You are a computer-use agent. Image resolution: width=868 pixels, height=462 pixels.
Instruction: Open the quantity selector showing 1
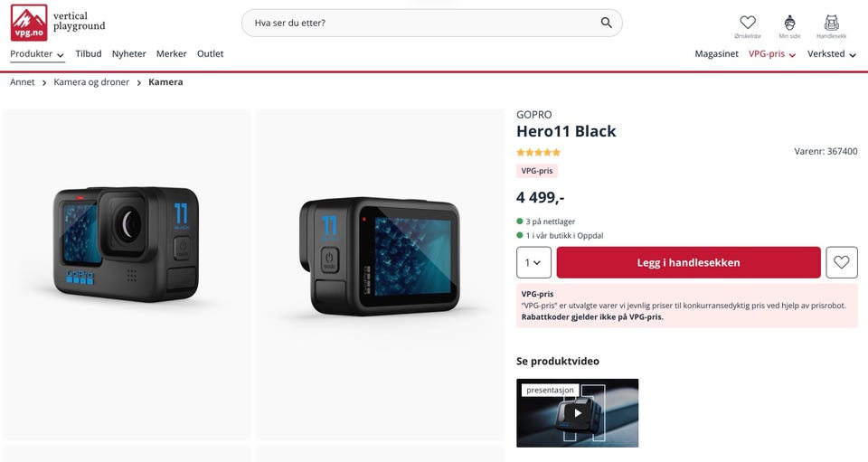point(533,262)
